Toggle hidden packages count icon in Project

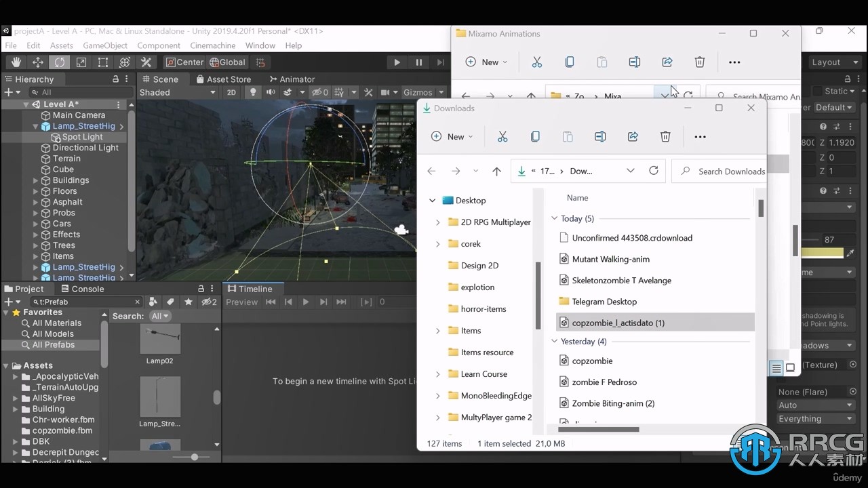pos(209,302)
